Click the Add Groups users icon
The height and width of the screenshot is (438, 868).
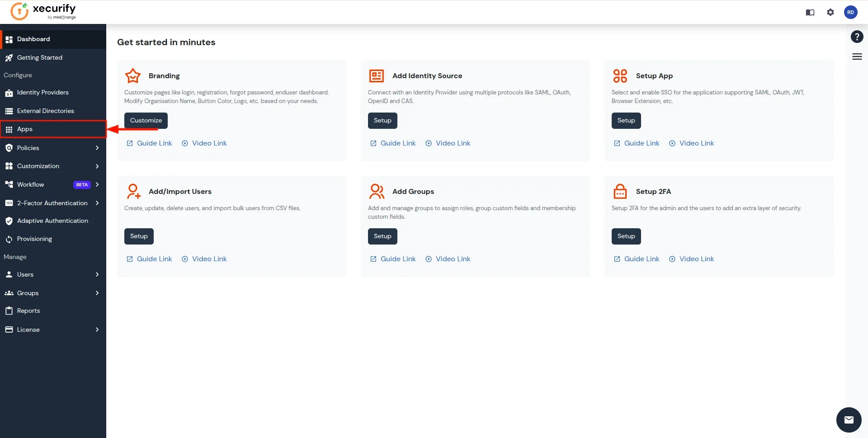(376, 191)
